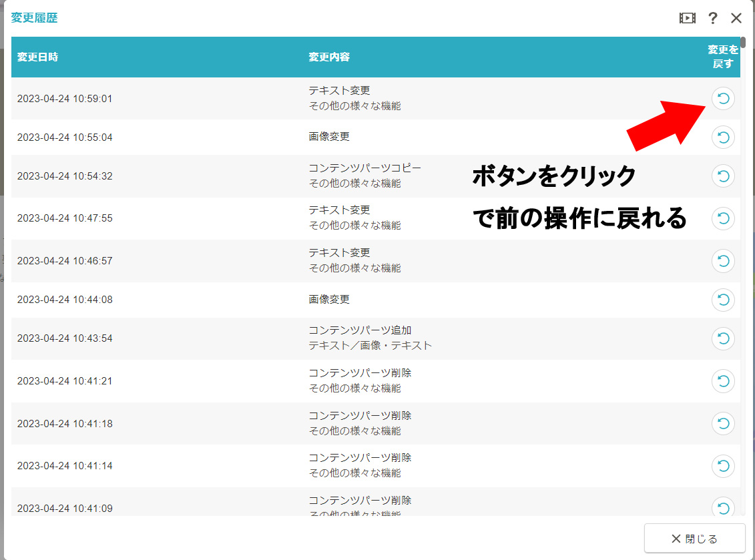Viewport: 755px width, 560px height.
Task: Undo the 10:54:32 コンテンツパーツコピー change
Action: 723,176
